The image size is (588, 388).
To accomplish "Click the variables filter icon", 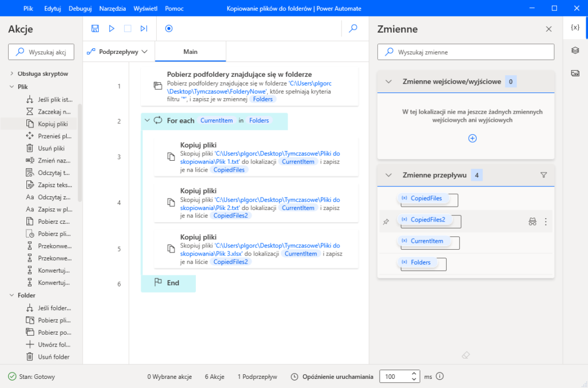I will pyautogui.click(x=544, y=176).
